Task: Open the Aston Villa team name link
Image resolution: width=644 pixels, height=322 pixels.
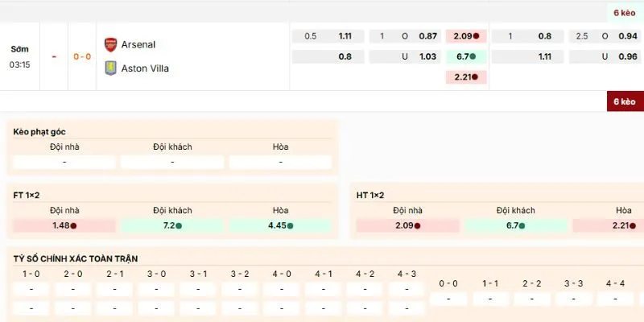Action: (145, 68)
